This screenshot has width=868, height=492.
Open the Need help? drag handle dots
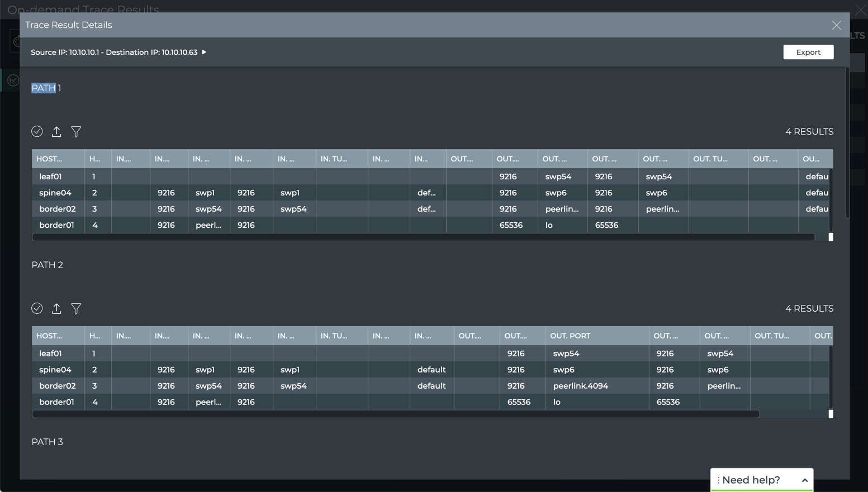(718, 480)
